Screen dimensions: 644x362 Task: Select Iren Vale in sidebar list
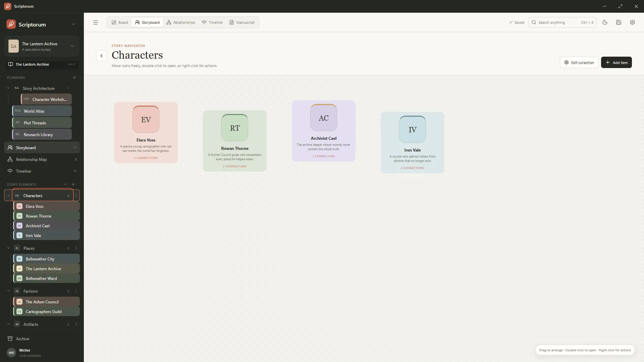(47, 235)
